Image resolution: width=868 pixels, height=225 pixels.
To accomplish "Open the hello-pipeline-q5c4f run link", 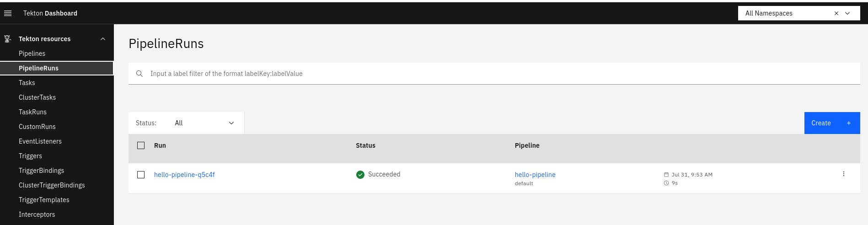I will point(184,175).
